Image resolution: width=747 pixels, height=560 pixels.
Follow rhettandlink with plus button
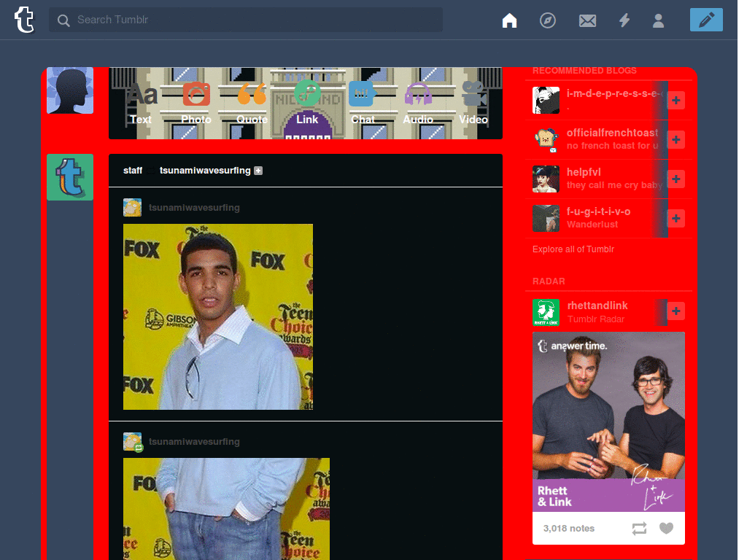tap(676, 311)
